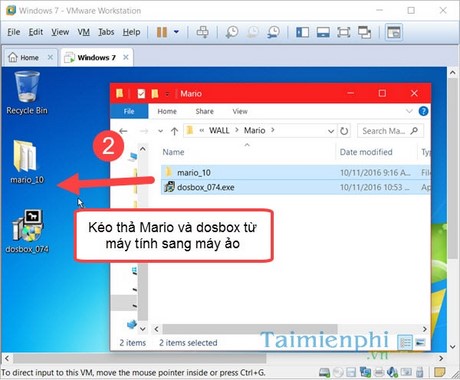Click the file list scroll left arrow

pyautogui.click(x=156, y=329)
